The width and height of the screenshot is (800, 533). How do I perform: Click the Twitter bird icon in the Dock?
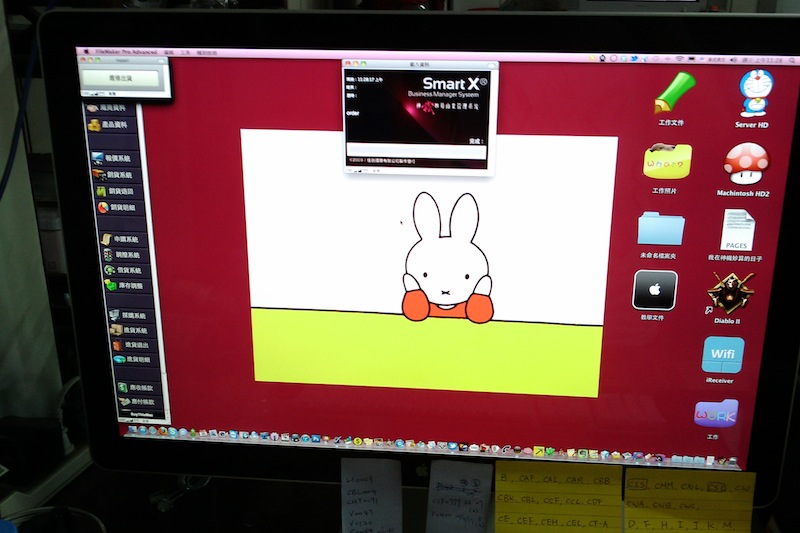(452, 446)
